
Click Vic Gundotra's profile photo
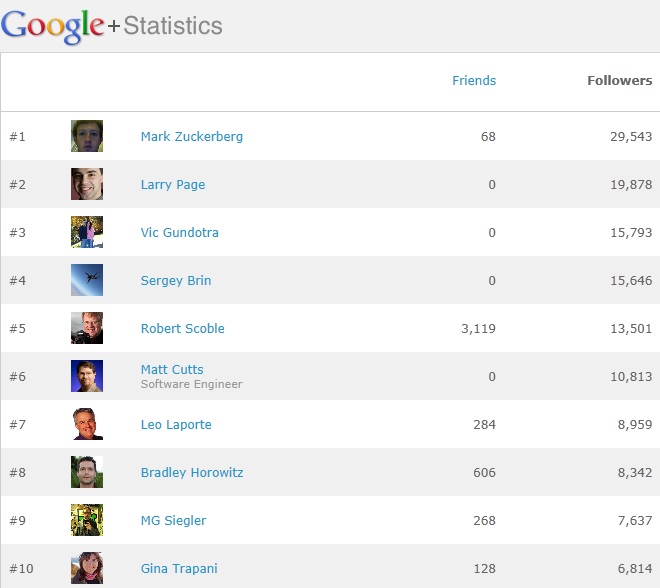pos(87,232)
